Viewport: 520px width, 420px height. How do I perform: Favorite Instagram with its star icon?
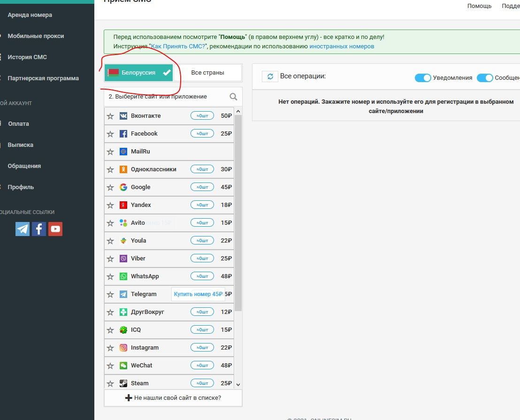(110, 348)
